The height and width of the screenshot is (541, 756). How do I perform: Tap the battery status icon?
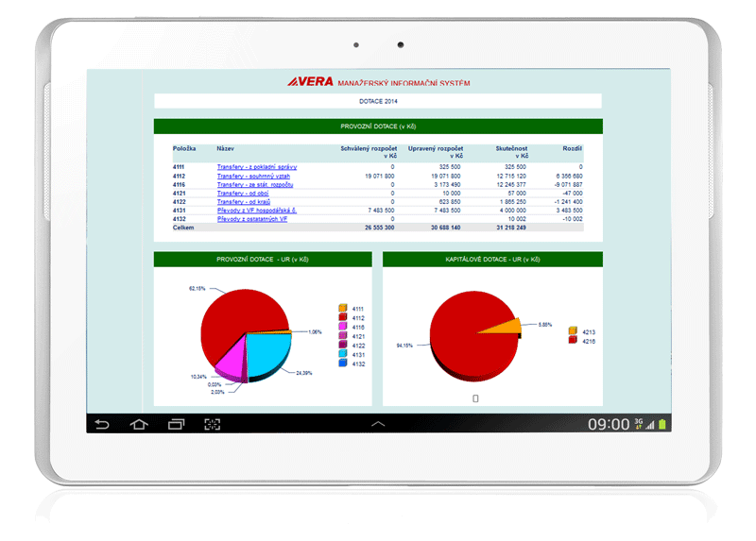[x=662, y=424]
